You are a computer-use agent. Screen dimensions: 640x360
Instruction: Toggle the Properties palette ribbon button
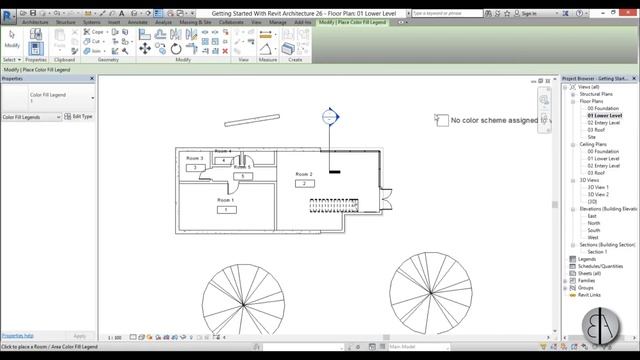pyautogui.click(x=36, y=49)
